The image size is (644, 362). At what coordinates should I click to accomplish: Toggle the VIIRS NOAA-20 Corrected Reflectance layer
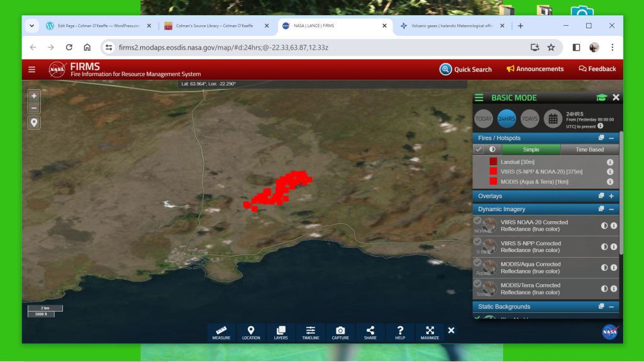pos(478,221)
